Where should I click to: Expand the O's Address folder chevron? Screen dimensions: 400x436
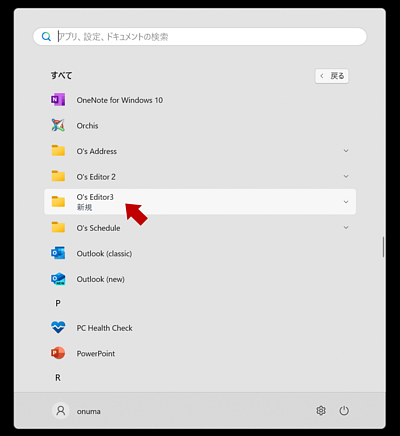point(346,151)
